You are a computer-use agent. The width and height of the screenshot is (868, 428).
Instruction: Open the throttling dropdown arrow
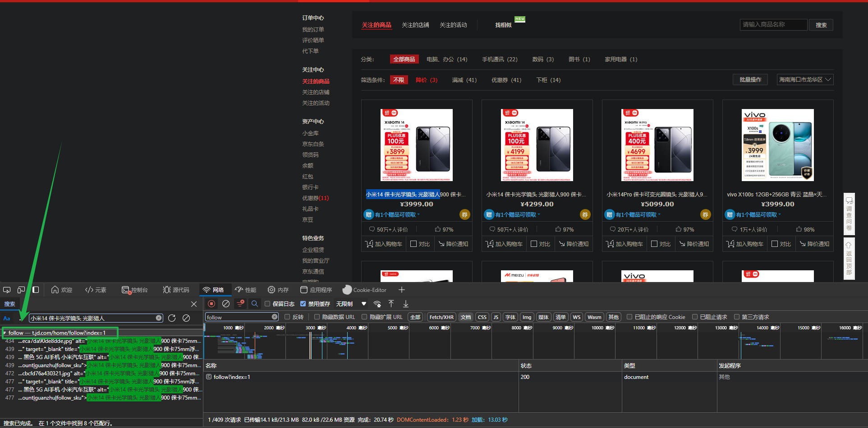[364, 304]
